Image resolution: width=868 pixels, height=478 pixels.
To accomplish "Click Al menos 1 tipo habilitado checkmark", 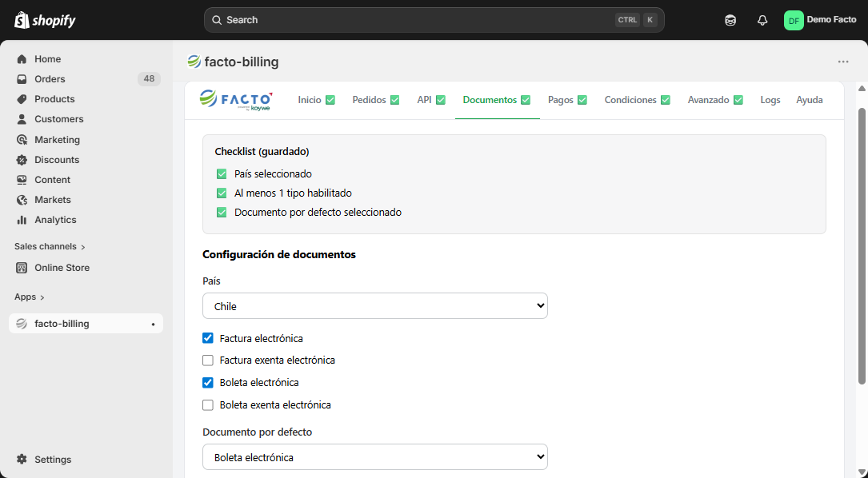I will pos(222,193).
